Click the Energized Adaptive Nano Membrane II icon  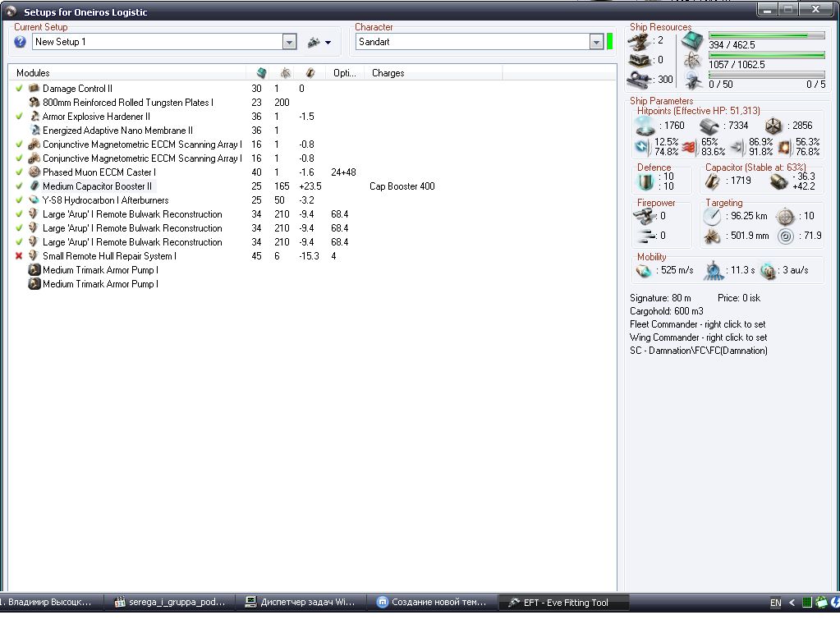pyautogui.click(x=34, y=131)
